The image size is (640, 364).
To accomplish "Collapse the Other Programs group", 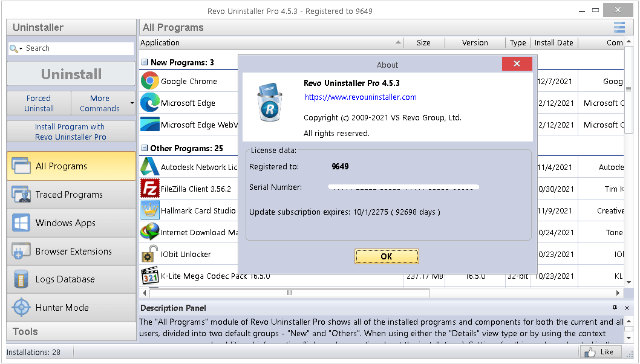I will coord(145,148).
